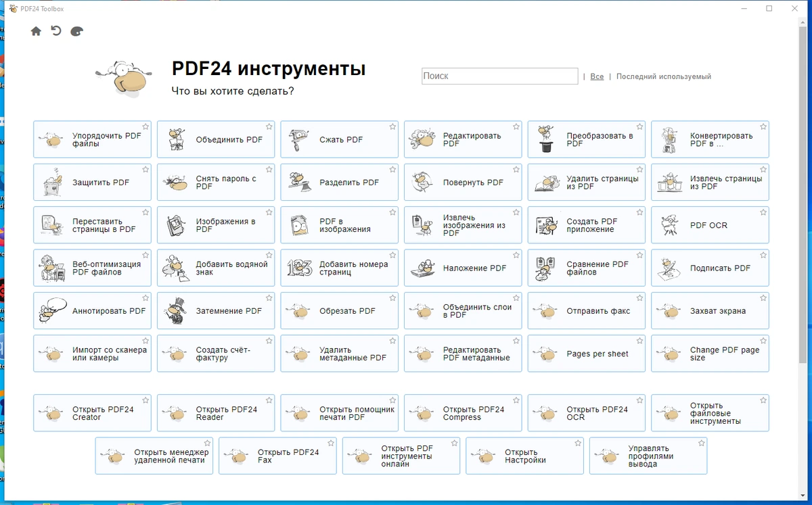Open Извлечь изображения из PDF tool

[x=463, y=225]
